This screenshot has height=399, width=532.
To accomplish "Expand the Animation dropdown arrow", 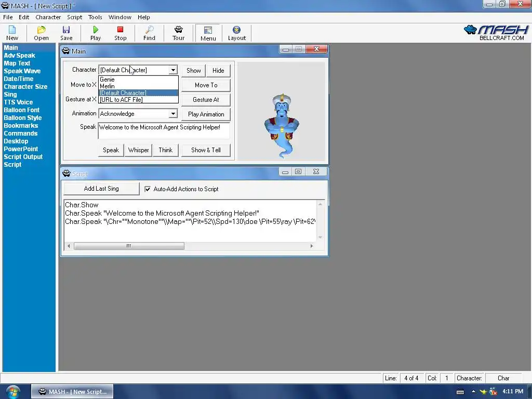I will pyautogui.click(x=173, y=113).
